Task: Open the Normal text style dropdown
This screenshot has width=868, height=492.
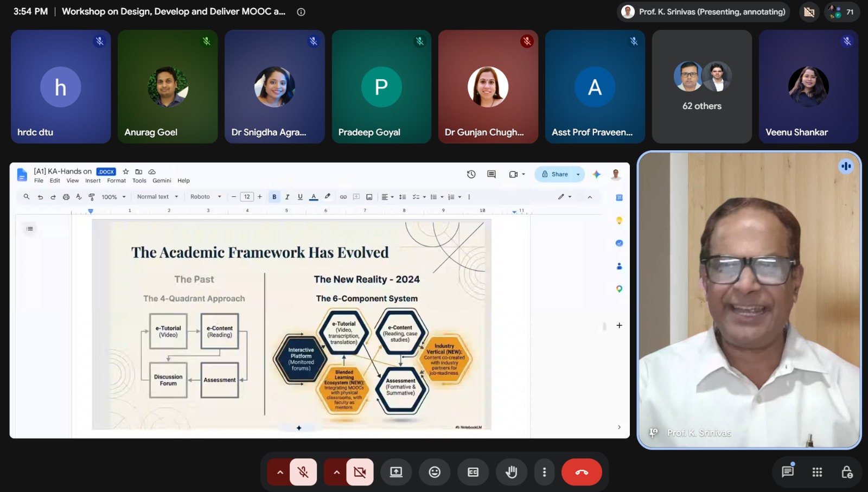Action: [157, 197]
